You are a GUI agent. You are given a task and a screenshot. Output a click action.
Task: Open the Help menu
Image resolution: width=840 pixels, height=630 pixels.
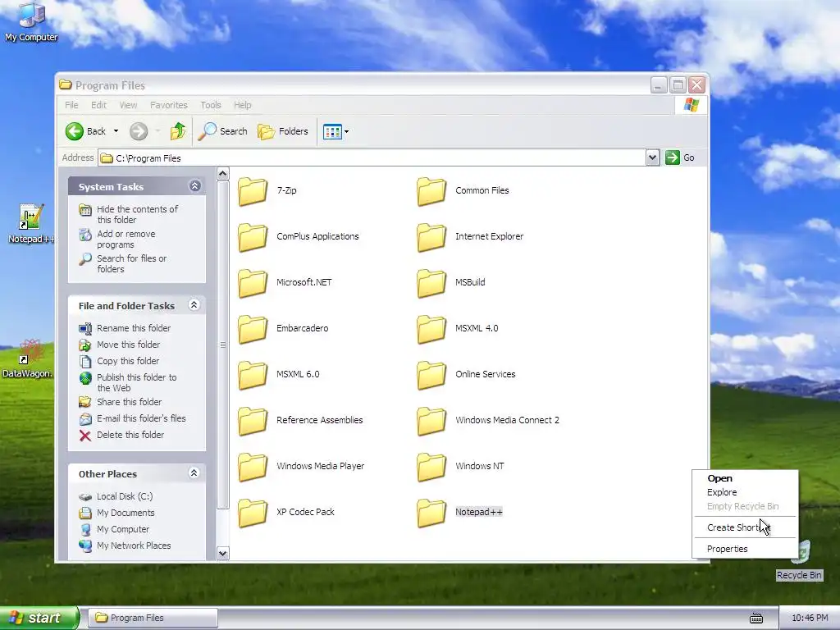pyautogui.click(x=242, y=105)
